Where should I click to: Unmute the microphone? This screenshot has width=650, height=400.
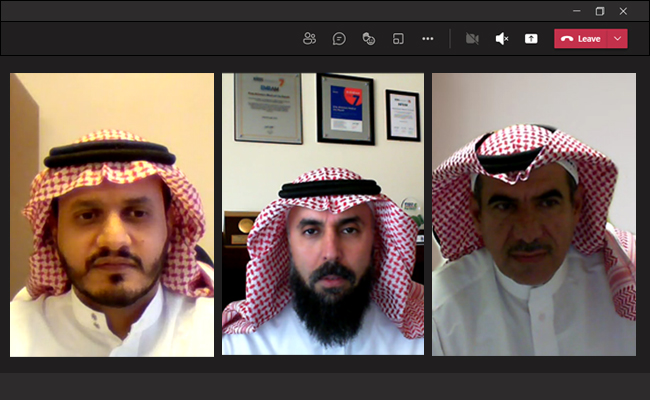502,39
